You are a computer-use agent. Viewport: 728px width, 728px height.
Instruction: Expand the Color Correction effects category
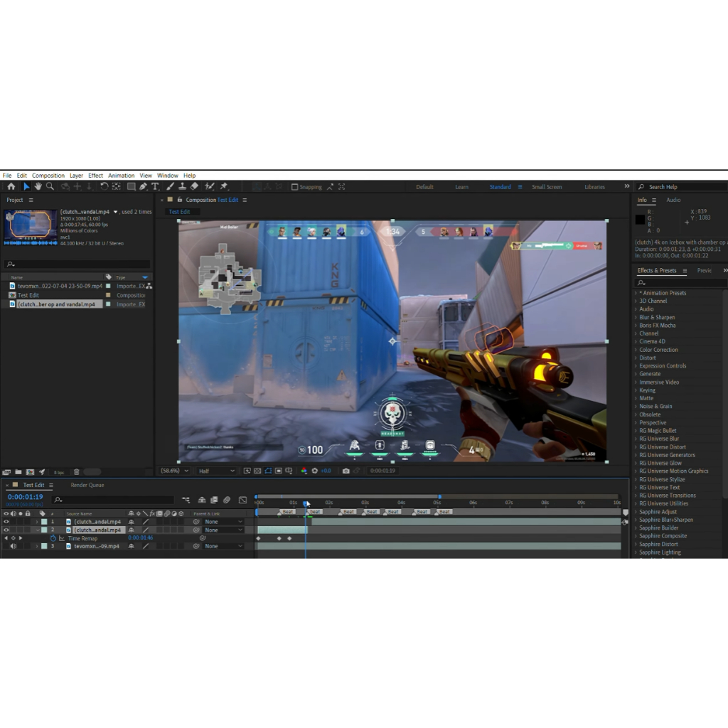pos(658,350)
